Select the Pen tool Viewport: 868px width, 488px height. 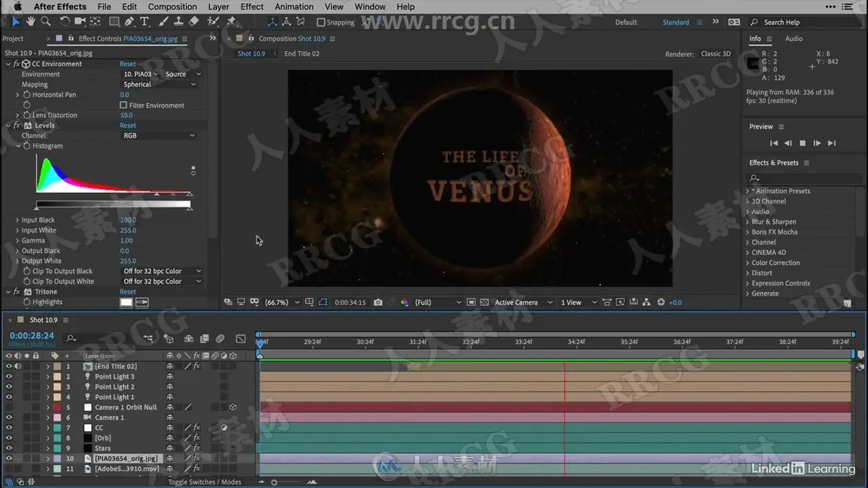(130, 22)
